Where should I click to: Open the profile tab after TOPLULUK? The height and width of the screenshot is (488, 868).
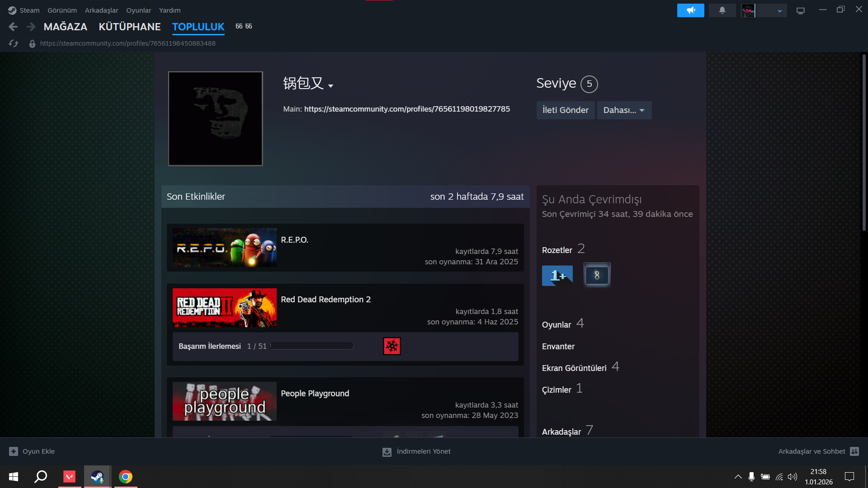pyautogui.click(x=244, y=26)
